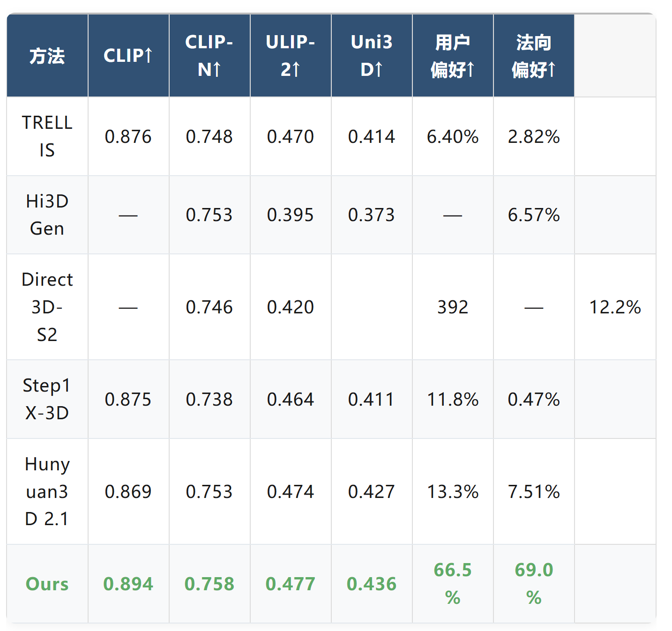672x631 pixels.
Task: Select the TRELLIS row label
Action: [47, 136]
